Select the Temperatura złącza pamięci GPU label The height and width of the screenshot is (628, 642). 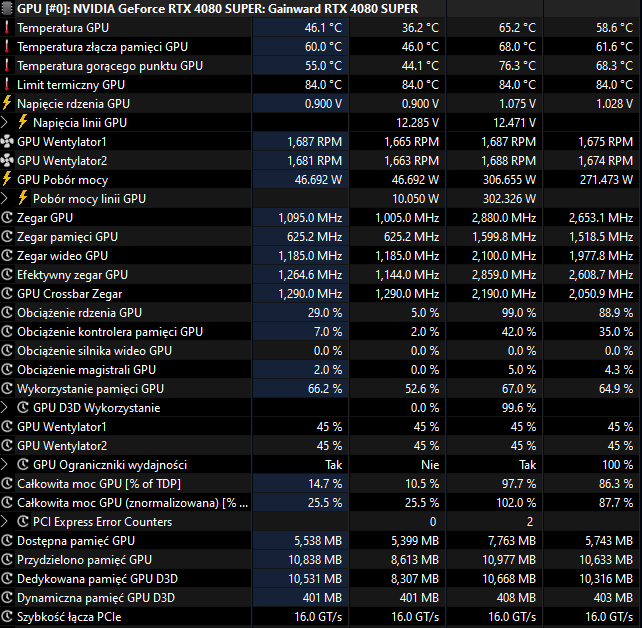pyautogui.click(x=102, y=47)
